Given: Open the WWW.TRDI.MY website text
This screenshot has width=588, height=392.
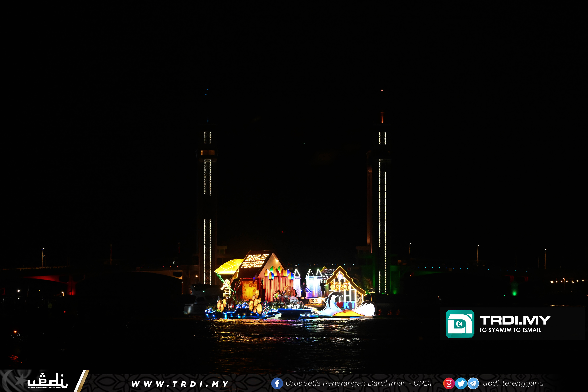Looking at the screenshot, I should click(x=180, y=384).
